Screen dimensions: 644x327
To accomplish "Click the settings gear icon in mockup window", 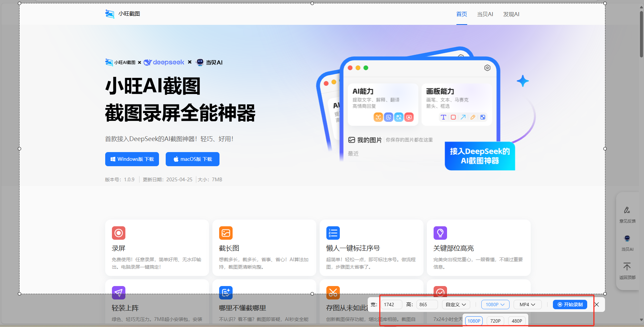I will tap(487, 68).
